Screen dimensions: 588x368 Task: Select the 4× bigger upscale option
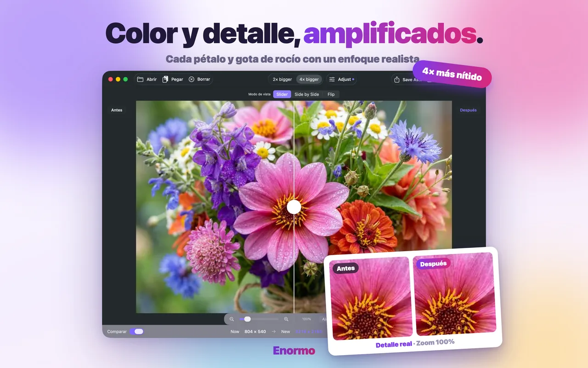(x=309, y=80)
